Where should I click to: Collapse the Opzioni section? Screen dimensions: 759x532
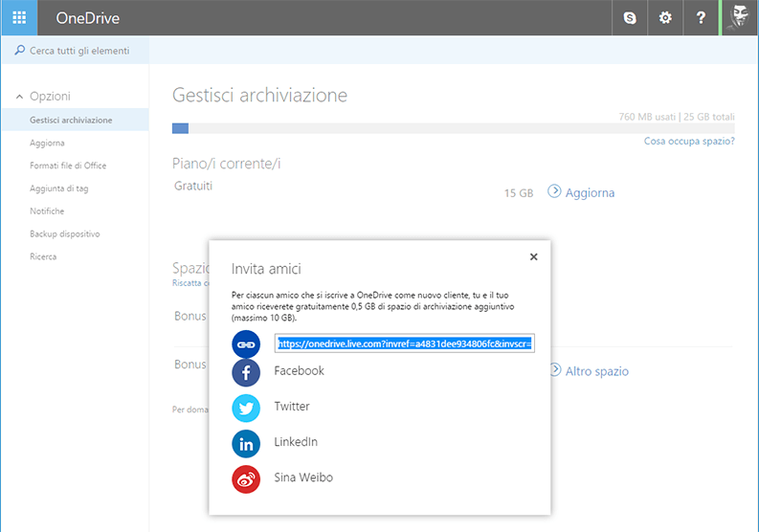pyautogui.click(x=20, y=97)
